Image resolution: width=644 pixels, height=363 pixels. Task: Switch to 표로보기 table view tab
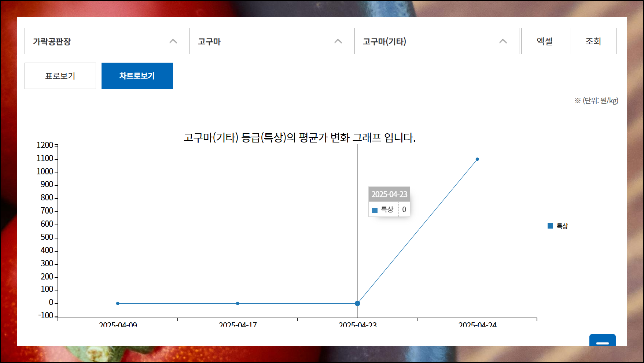(60, 76)
